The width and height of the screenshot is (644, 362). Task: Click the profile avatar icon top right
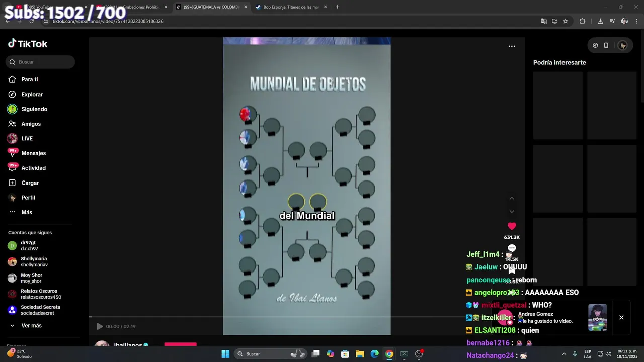click(623, 45)
